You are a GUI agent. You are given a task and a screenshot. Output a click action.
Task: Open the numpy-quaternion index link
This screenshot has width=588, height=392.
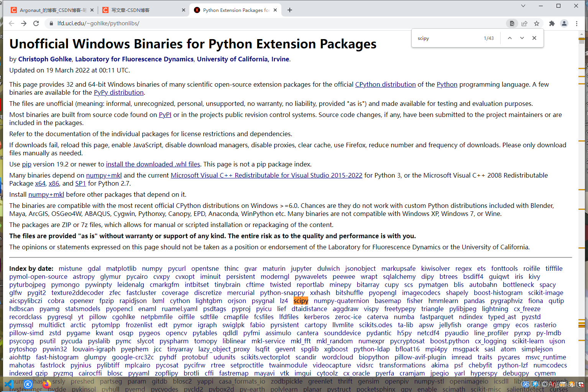click(x=342, y=301)
